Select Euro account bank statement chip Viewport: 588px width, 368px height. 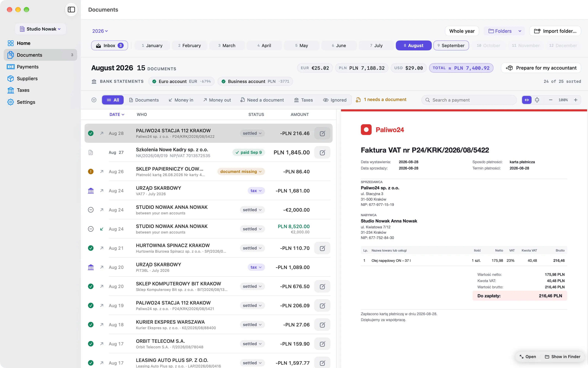pyautogui.click(x=181, y=81)
